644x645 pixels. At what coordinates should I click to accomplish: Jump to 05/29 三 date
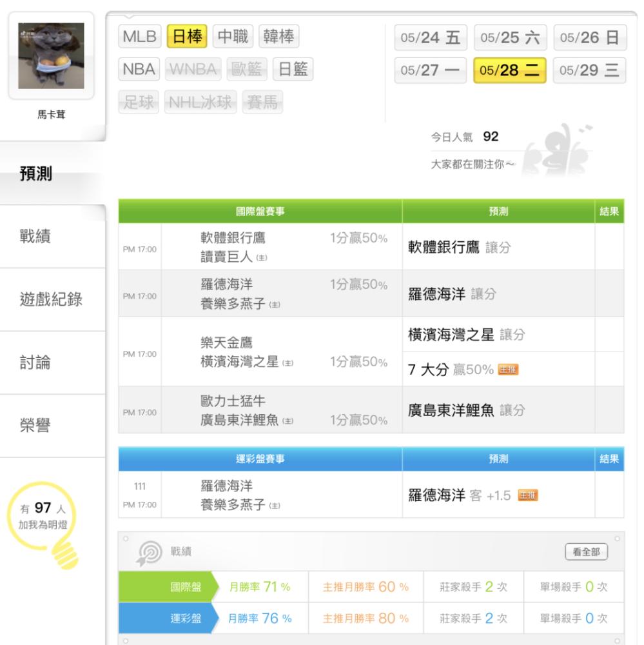pos(589,70)
